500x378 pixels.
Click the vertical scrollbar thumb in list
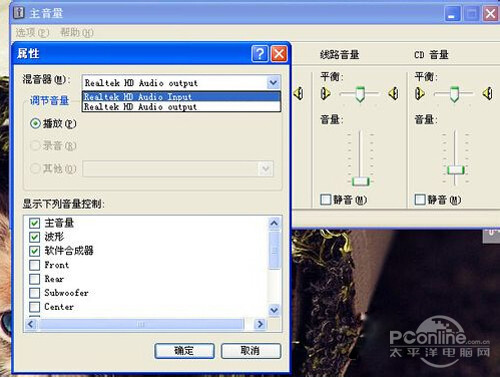pos(274,251)
